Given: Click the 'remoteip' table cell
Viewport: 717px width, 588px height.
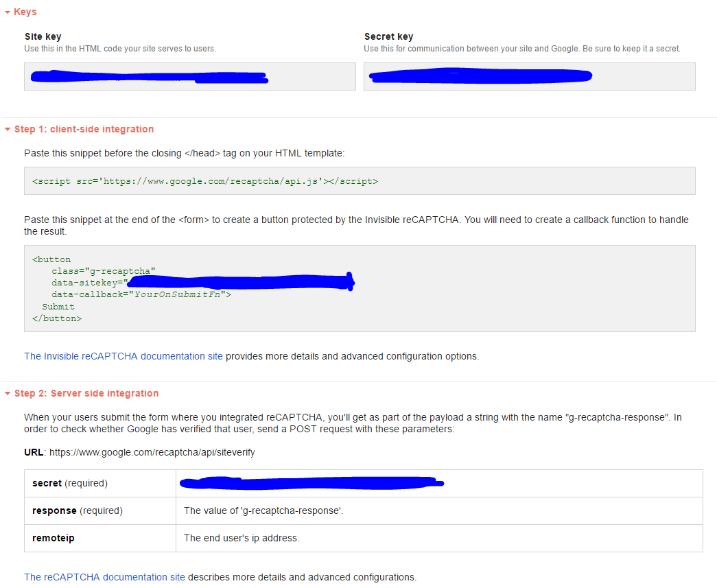Looking at the screenshot, I should coord(100,538).
